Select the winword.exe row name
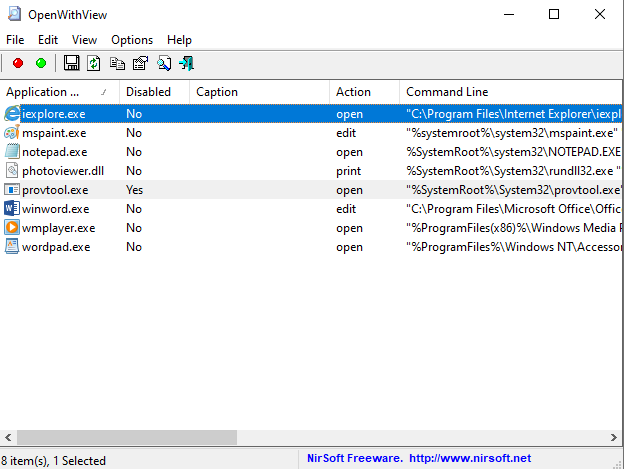The width and height of the screenshot is (624, 469). (x=56, y=209)
